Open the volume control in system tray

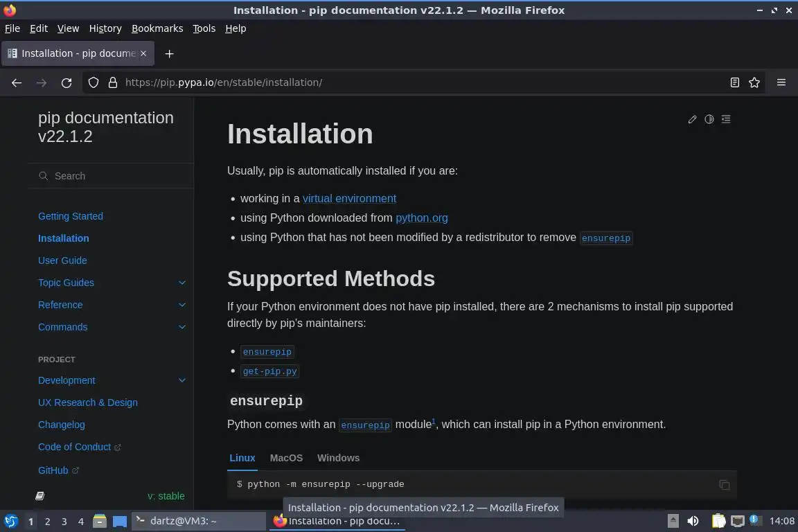[x=693, y=522]
